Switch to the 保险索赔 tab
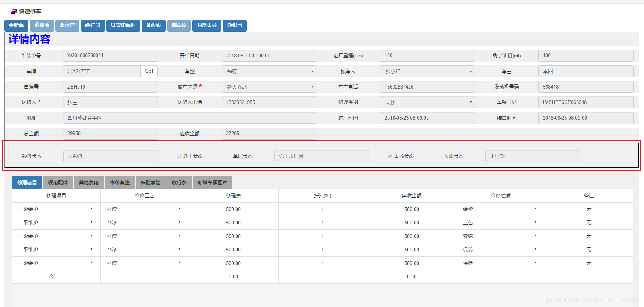Image resolution: width=644 pixels, height=307 pixels. point(151,182)
